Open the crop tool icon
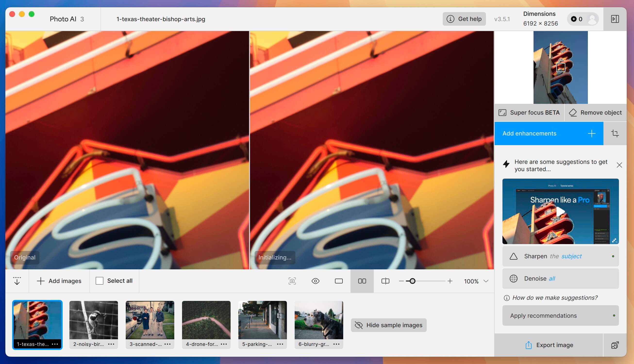The width and height of the screenshot is (634, 364). (x=615, y=133)
